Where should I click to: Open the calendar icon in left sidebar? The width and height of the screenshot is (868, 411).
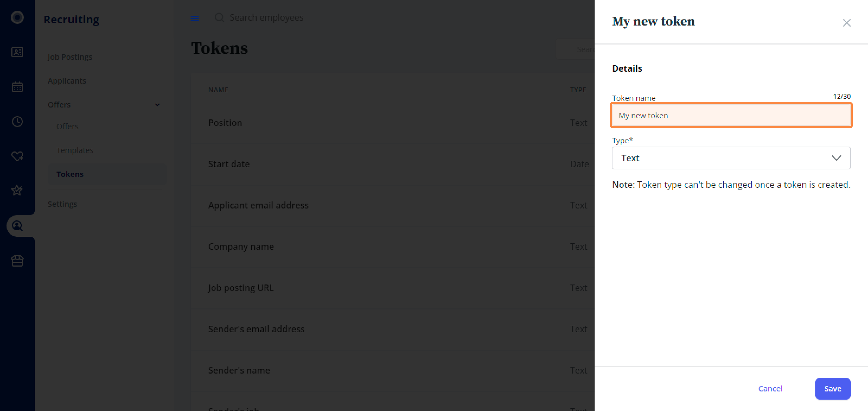pyautogui.click(x=17, y=87)
